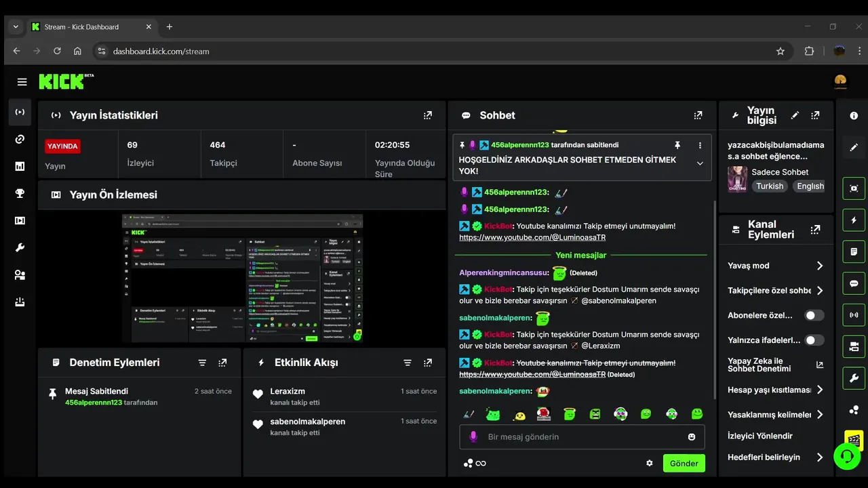868x488 pixels.
Task: Click the document notes icon in right rail
Action: click(x=854, y=251)
